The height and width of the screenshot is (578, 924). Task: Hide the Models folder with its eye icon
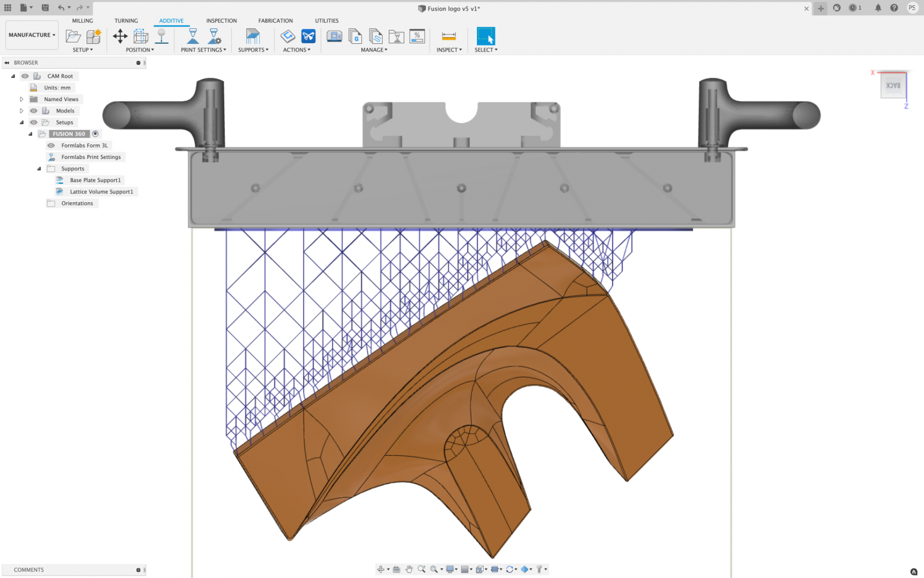tap(34, 110)
